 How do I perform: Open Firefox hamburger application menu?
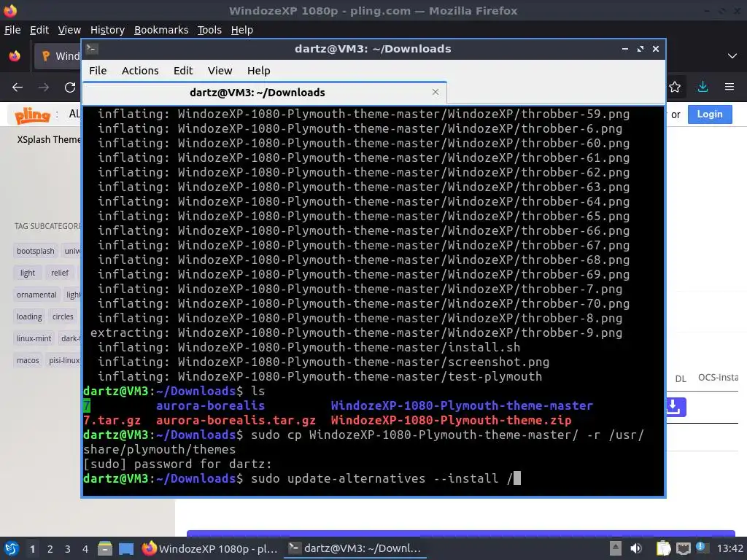click(729, 87)
